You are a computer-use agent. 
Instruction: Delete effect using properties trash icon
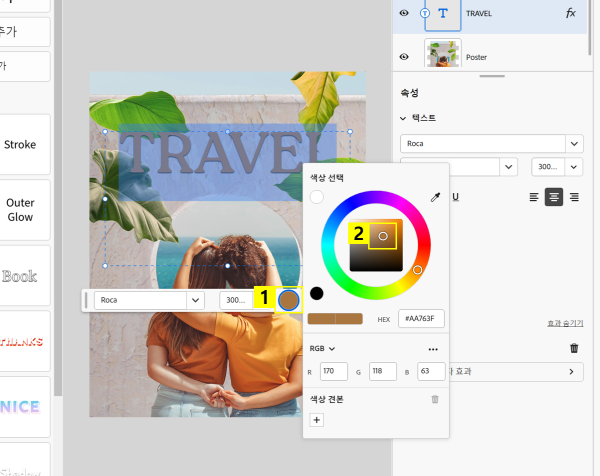point(574,348)
